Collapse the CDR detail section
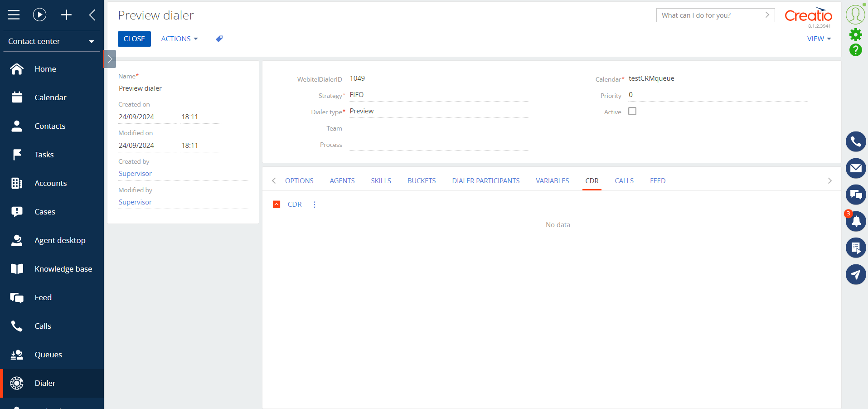This screenshot has width=868, height=409. pyautogui.click(x=276, y=204)
